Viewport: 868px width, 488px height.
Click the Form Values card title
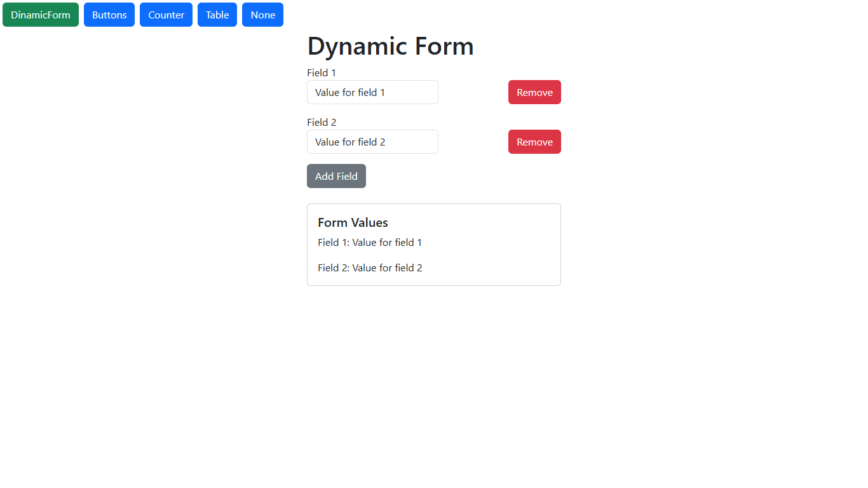[353, 222]
